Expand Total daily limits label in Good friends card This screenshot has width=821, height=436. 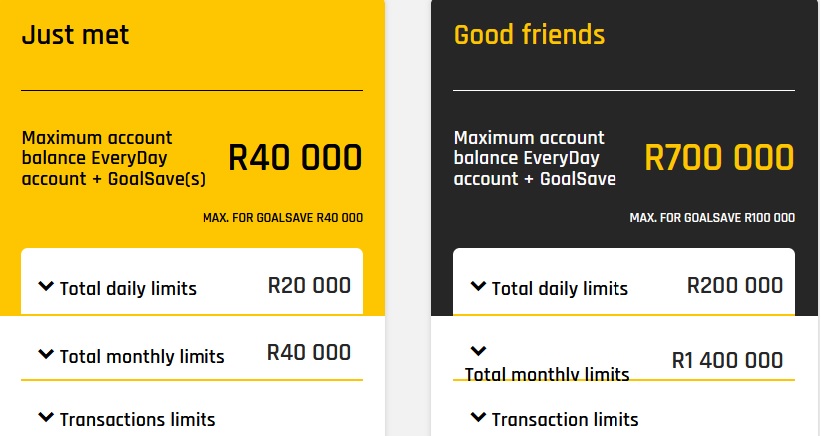coord(560,289)
